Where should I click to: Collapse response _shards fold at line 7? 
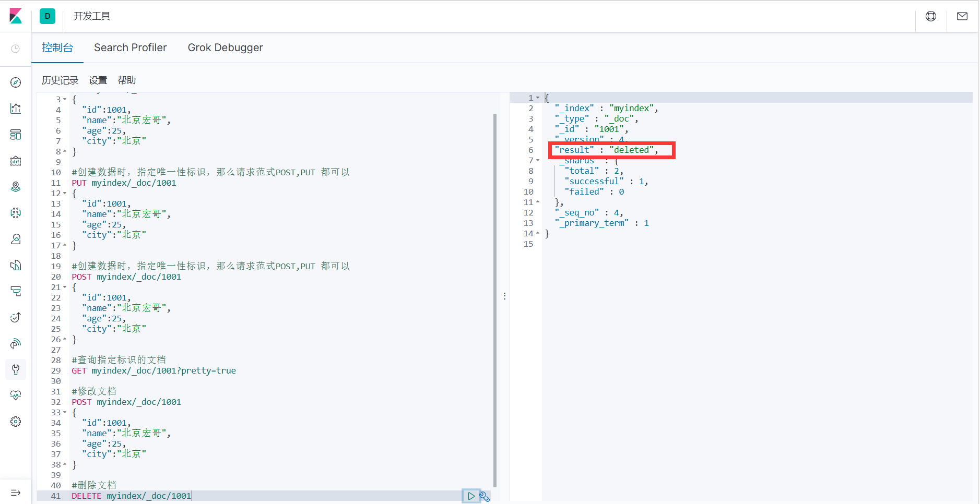(538, 160)
